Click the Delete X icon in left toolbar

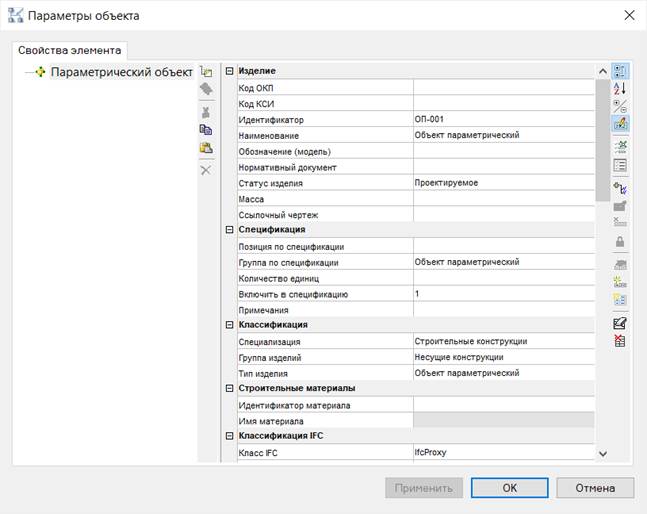coord(206,170)
